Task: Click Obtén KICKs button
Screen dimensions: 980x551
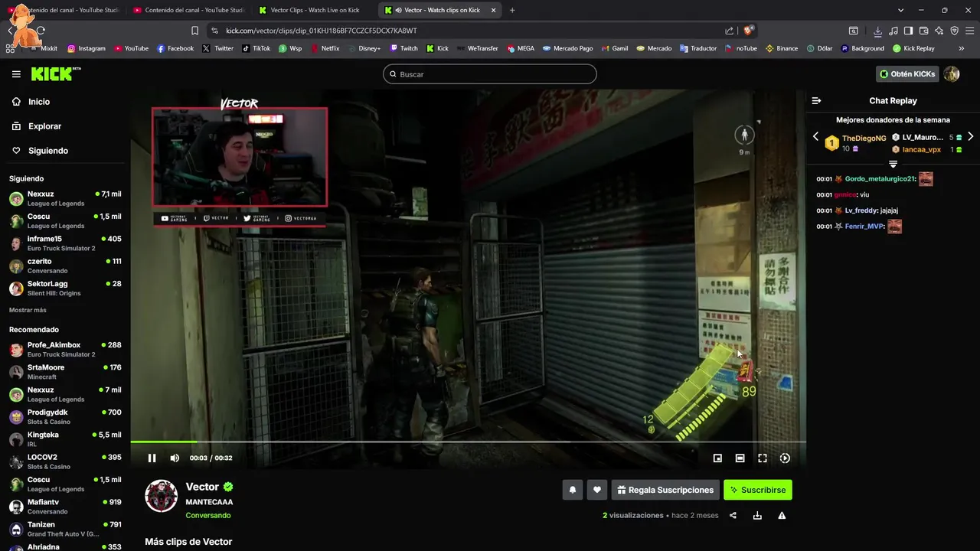Action: click(907, 74)
